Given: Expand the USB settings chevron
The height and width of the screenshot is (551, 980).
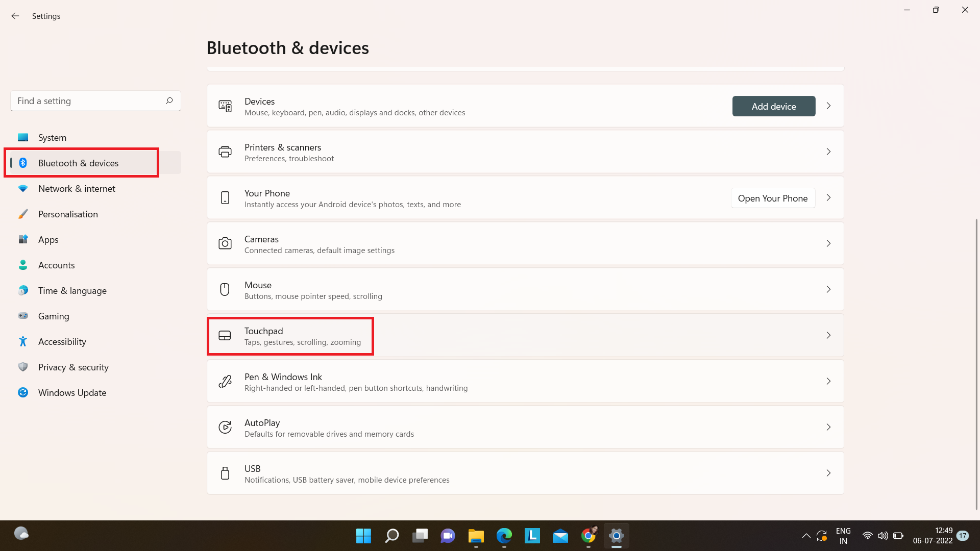Looking at the screenshot, I should click(828, 473).
